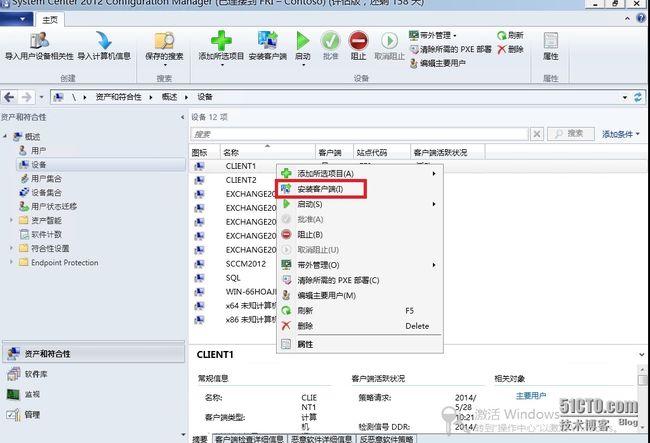
Task: Switch to the 客户端检查详细信息 tab
Action: point(249,438)
